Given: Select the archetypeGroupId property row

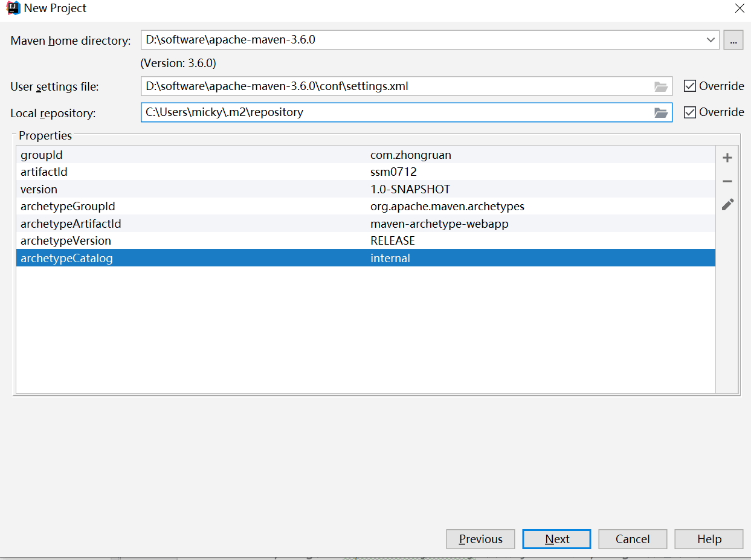Looking at the screenshot, I should click(366, 207).
